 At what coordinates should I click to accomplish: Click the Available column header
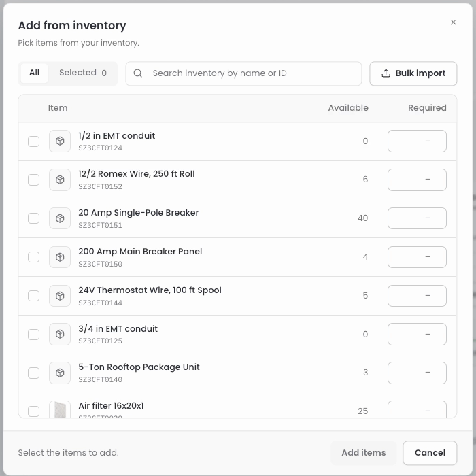348,108
